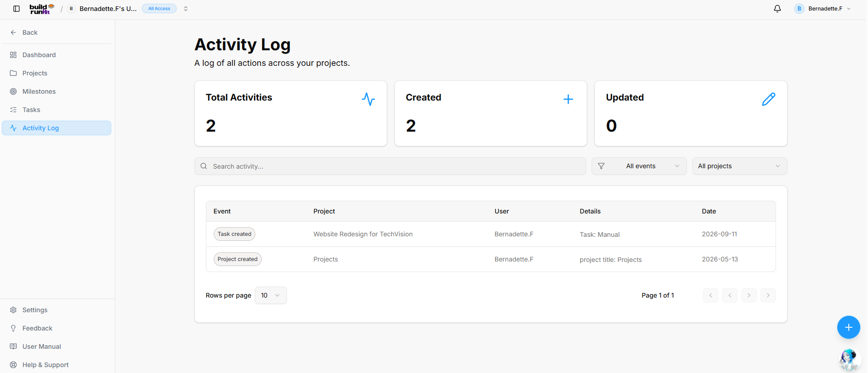Viewport: 868px width, 373px height.
Task: Toggle the sidebar panel icon
Action: [16, 9]
